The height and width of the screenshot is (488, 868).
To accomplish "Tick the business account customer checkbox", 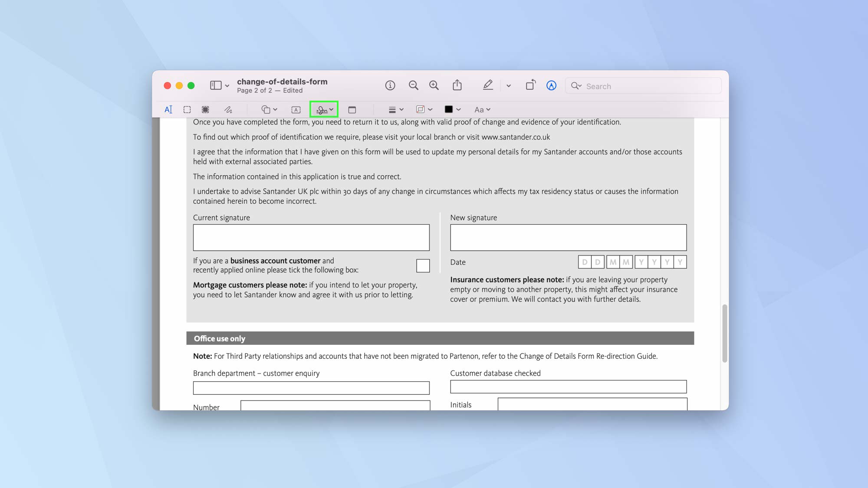I will coord(423,265).
